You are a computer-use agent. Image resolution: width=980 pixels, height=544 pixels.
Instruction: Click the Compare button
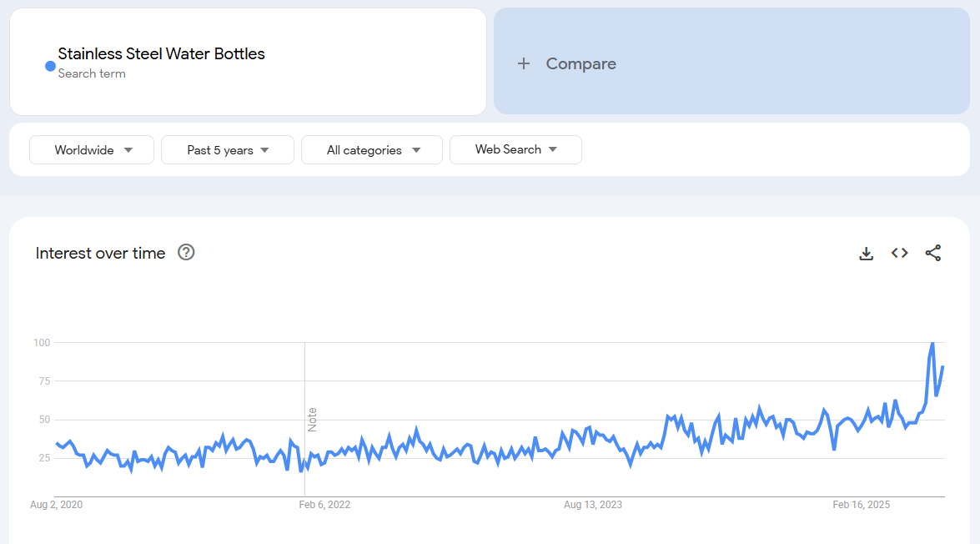click(x=580, y=63)
